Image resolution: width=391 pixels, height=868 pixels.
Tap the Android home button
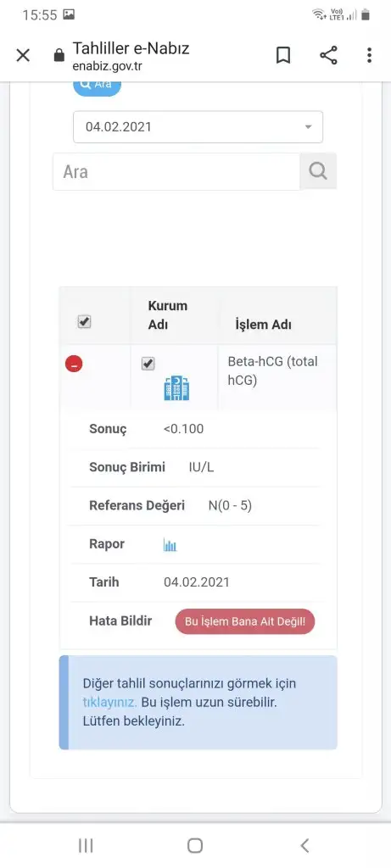(x=195, y=845)
